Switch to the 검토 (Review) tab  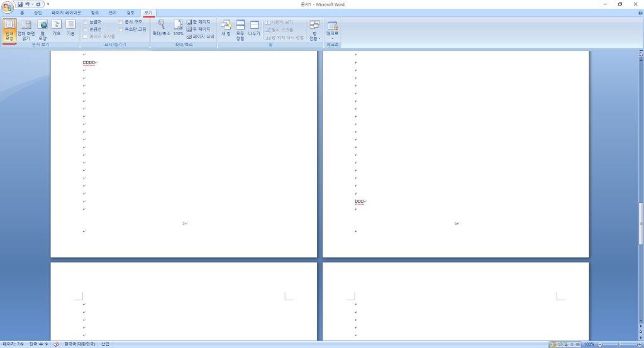pyautogui.click(x=130, y=13)
